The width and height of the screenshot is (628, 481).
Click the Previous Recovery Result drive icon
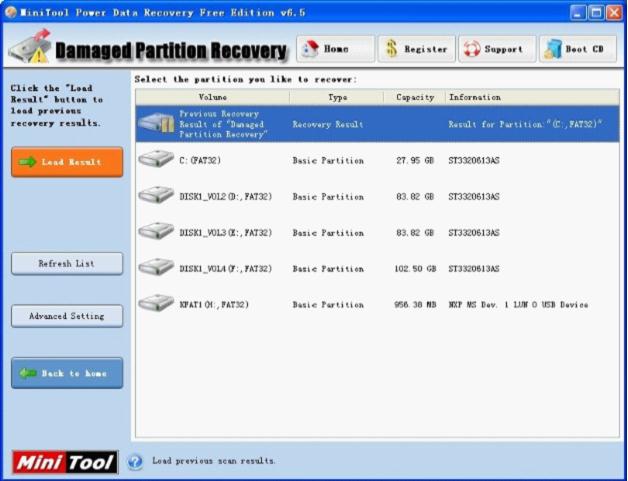point(156,123)
